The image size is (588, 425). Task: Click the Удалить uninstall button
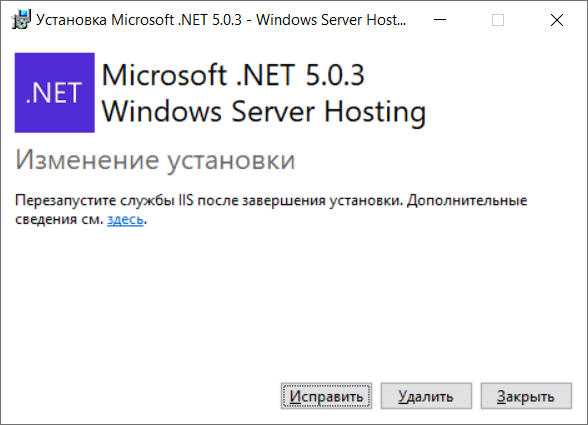(x=426, y=396)
